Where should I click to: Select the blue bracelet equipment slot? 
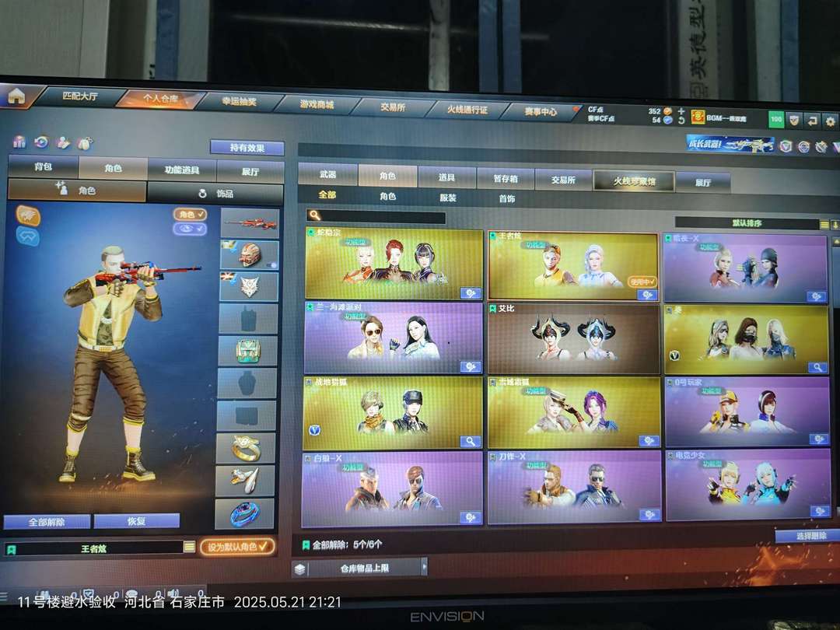245,513
